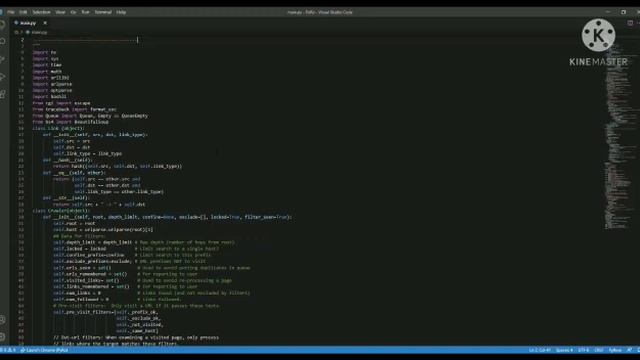This screenshot has width=640, height=360.
Task: Open the Terminal menu
Action: tap(103, 12)
